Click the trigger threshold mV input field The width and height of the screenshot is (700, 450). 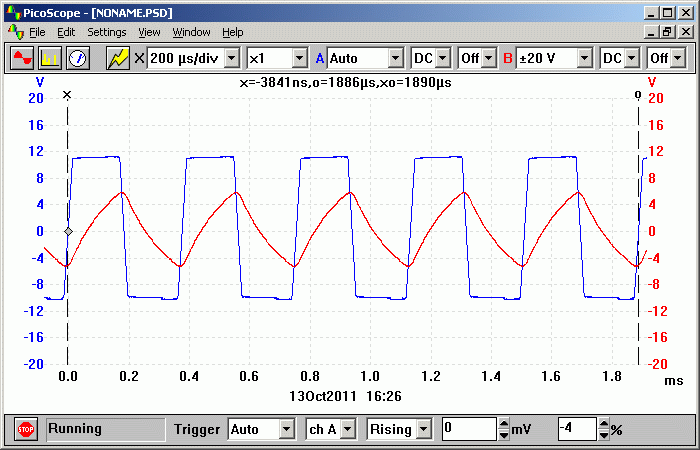click(x=469, y=429)
